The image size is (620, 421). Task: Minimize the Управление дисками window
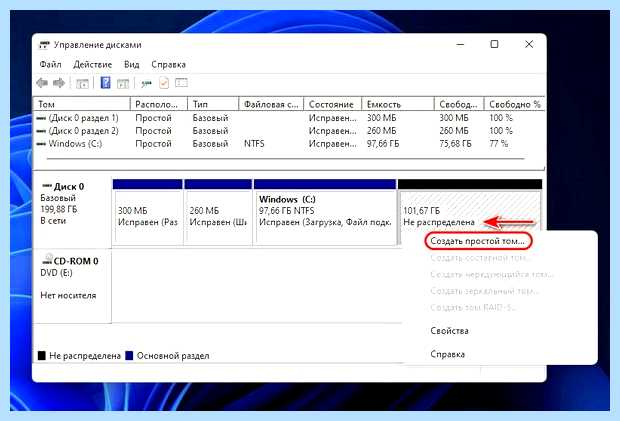pos(460,44)
